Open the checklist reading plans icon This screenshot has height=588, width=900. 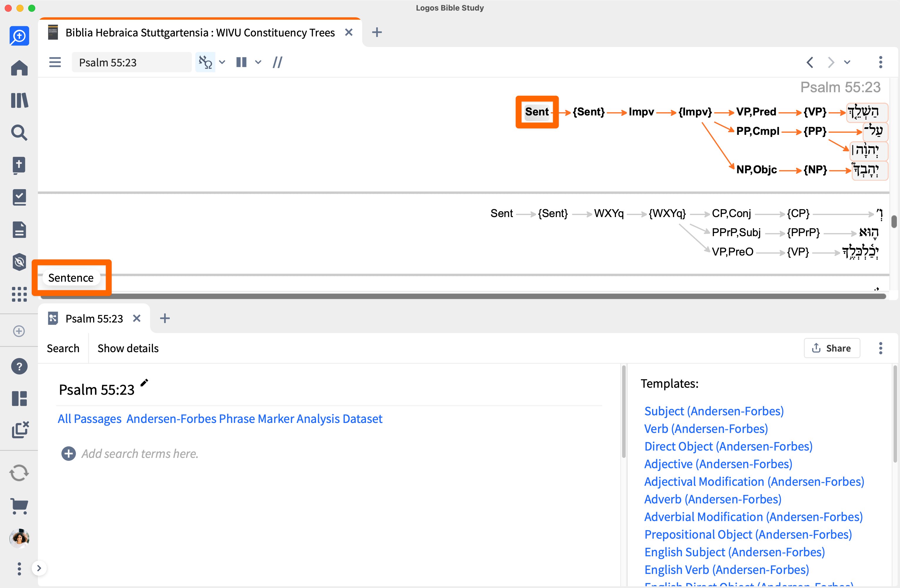pos(19,197)
